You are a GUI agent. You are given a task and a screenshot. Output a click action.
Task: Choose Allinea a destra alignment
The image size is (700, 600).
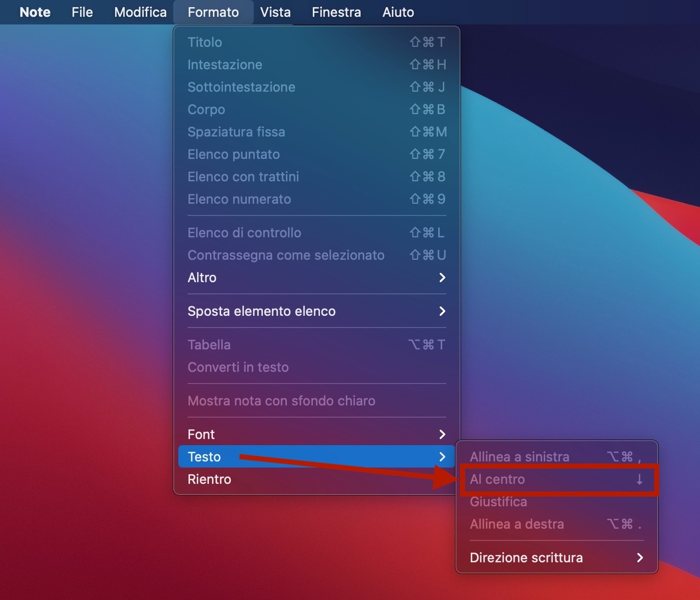click(x=557, y=524)
